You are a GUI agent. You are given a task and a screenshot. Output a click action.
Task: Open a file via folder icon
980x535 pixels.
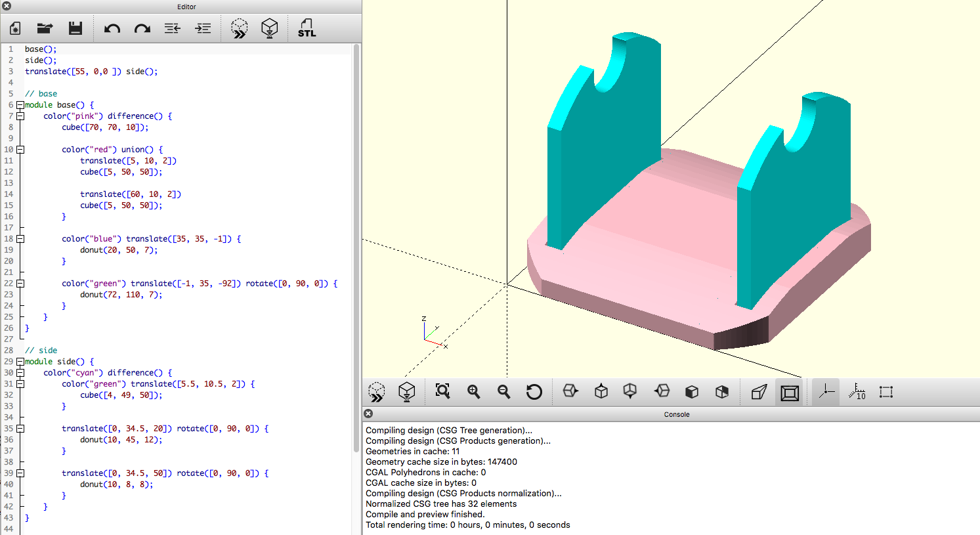click(45, 28)
